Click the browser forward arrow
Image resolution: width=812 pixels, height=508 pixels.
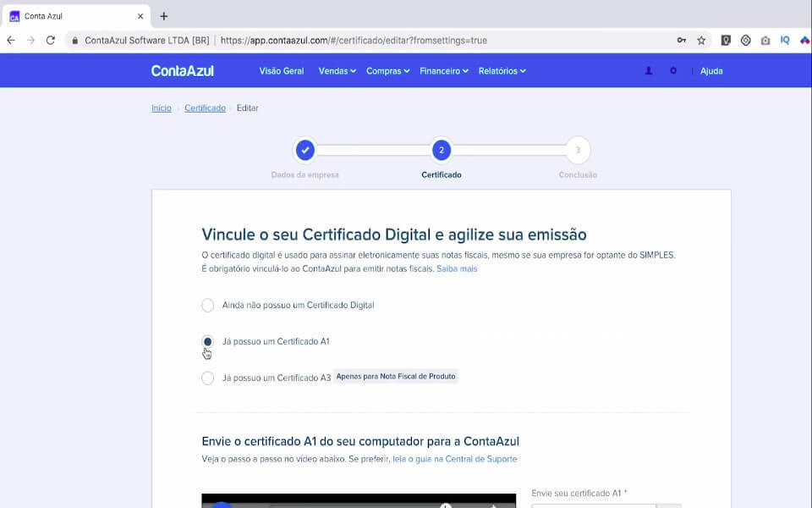click(30, 40)
